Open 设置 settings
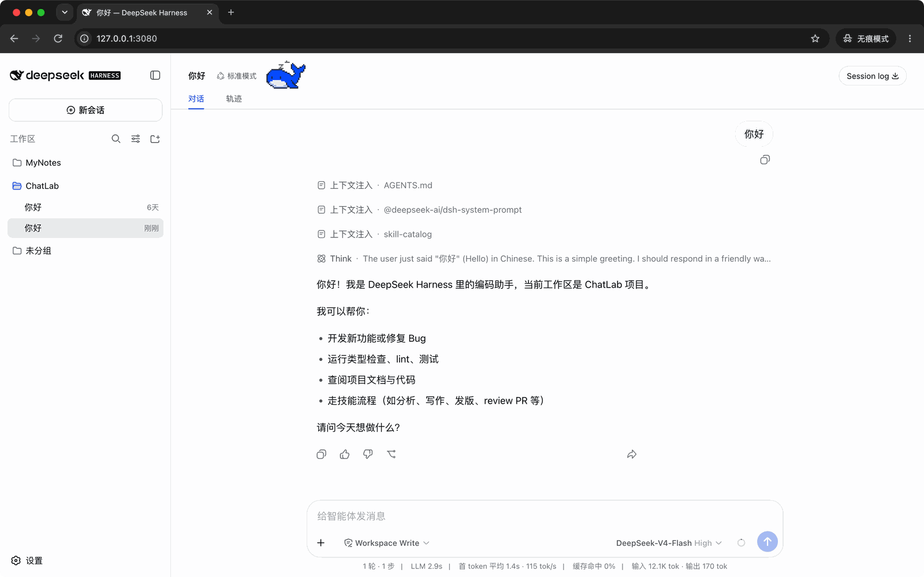Screen dimensions: 924x577 27,561
